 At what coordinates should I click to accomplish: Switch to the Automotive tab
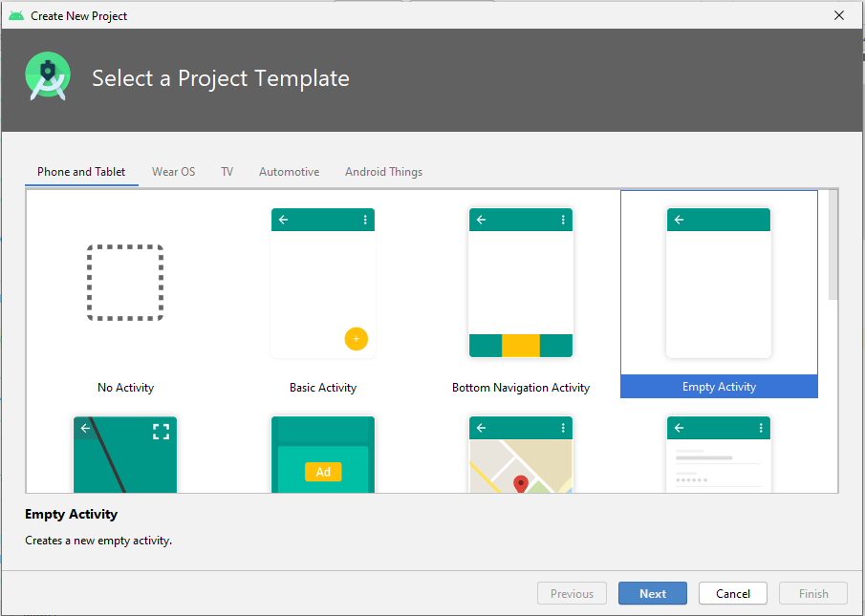coord(289,171)
